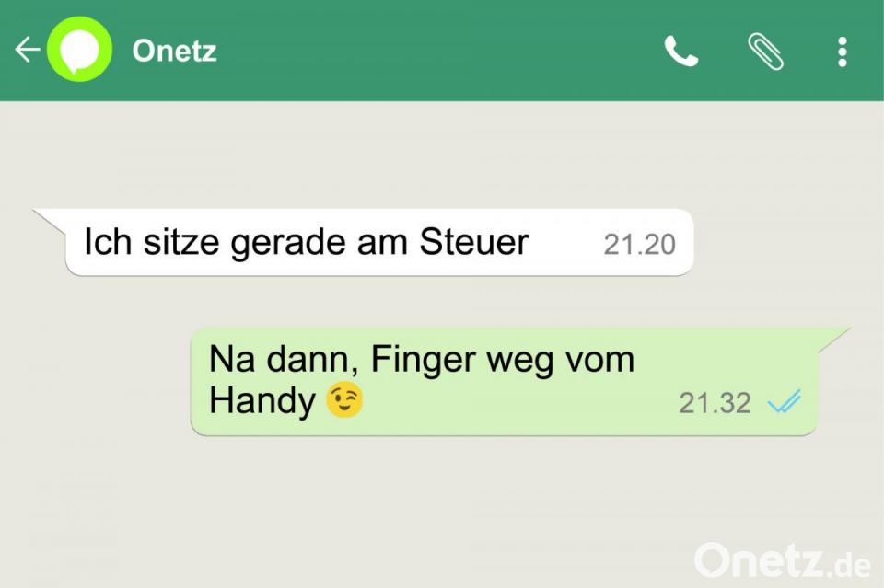Tap the 21.20 timestamp on the received message
The image size is (884, 588).
coord(639,245)
